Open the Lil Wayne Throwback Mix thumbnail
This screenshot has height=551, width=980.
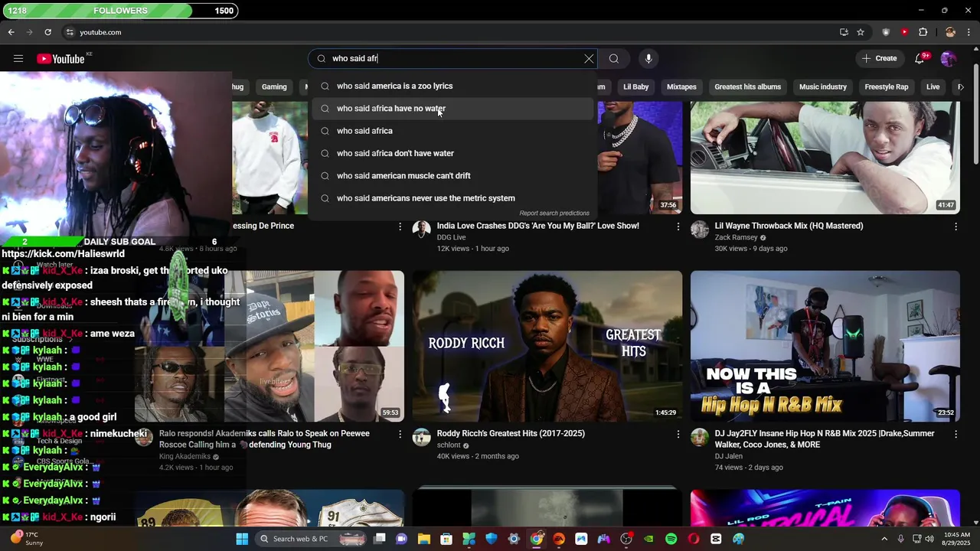(x=825, y=157)
